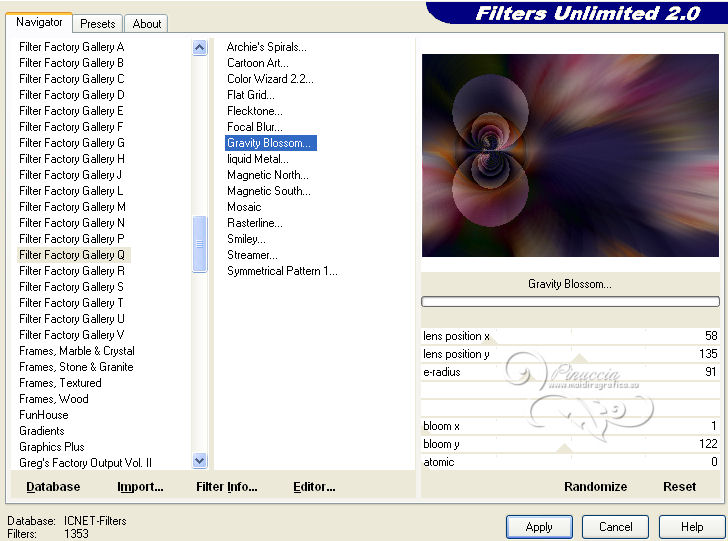Select Filter Factory Gallery H
728x541 pixels.
72,159
